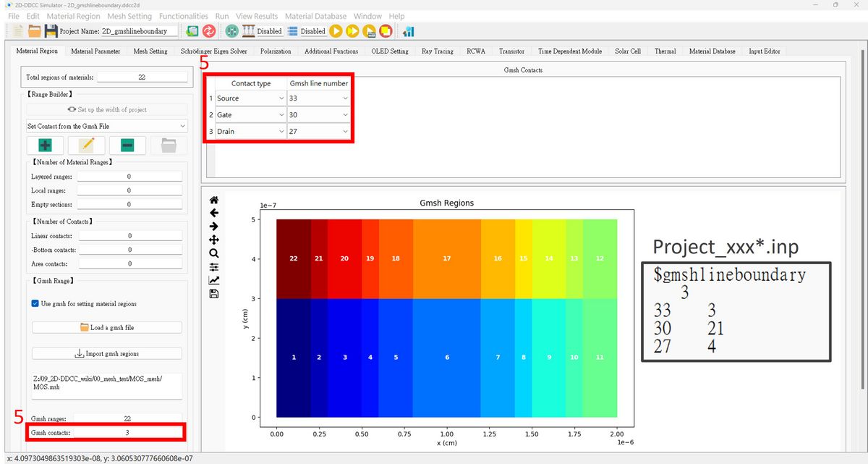Click the save figure icon in plot toolbar

[213, 294]
